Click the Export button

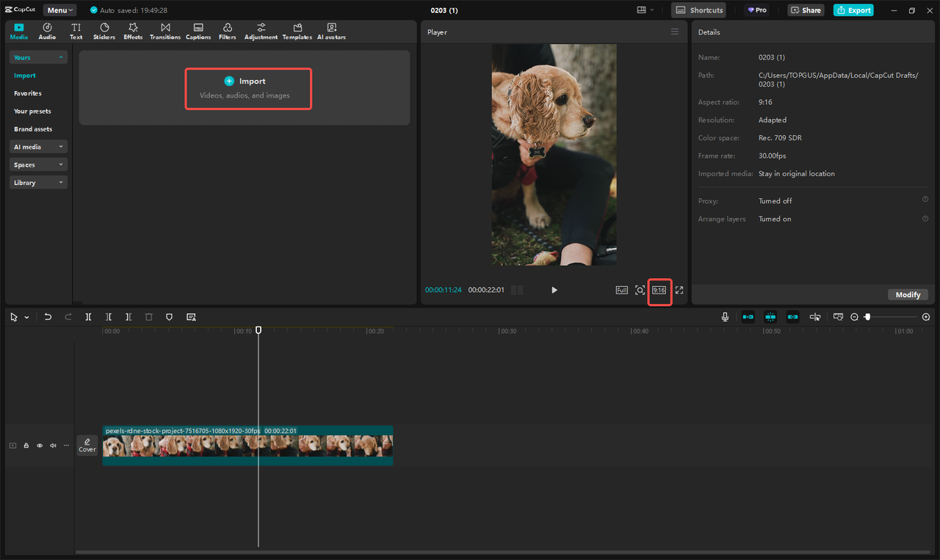point(853,10)
